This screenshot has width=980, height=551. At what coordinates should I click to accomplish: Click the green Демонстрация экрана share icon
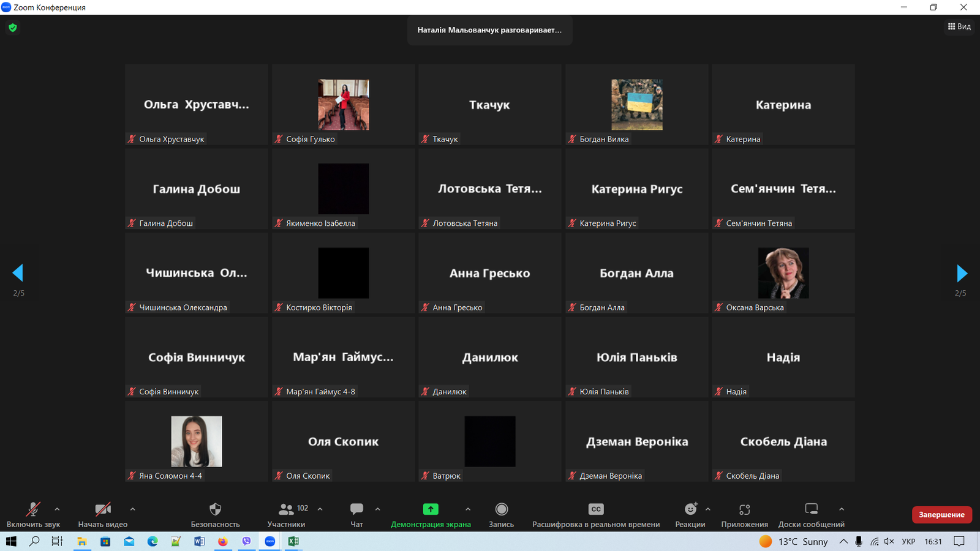[x=431, y=509]
